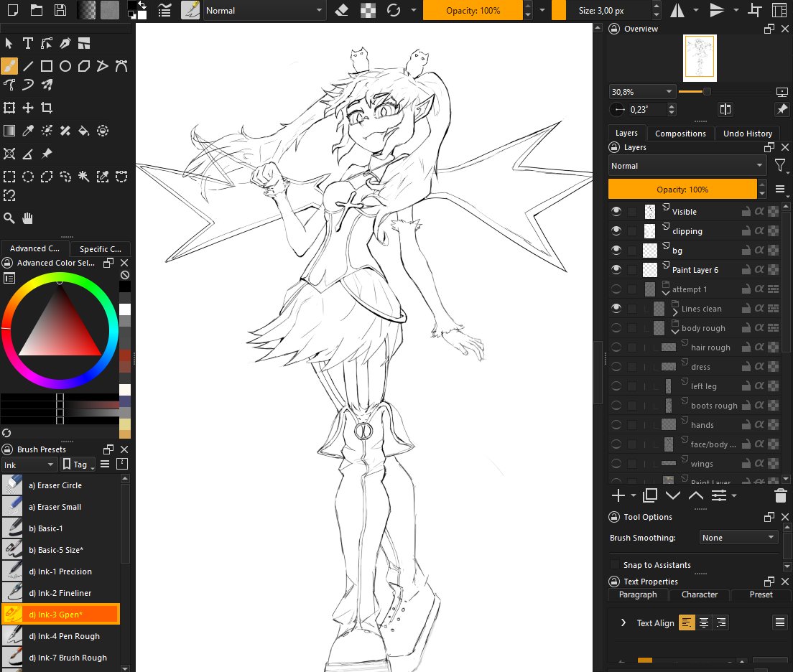Viewport: 793px width, 672px height.
Task: Select the Freehand Brush tool
Action: coord(9,66)
